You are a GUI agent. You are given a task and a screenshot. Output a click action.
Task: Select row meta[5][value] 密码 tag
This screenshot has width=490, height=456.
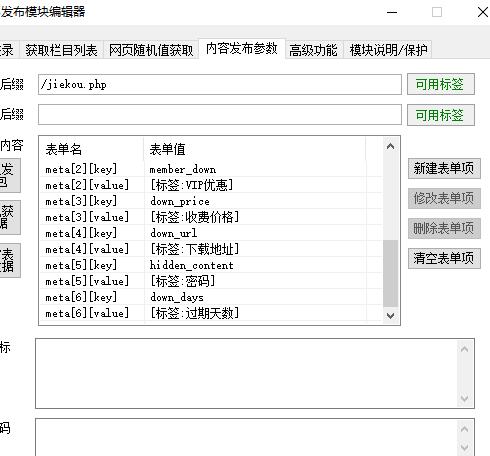(x=211, y=281)
